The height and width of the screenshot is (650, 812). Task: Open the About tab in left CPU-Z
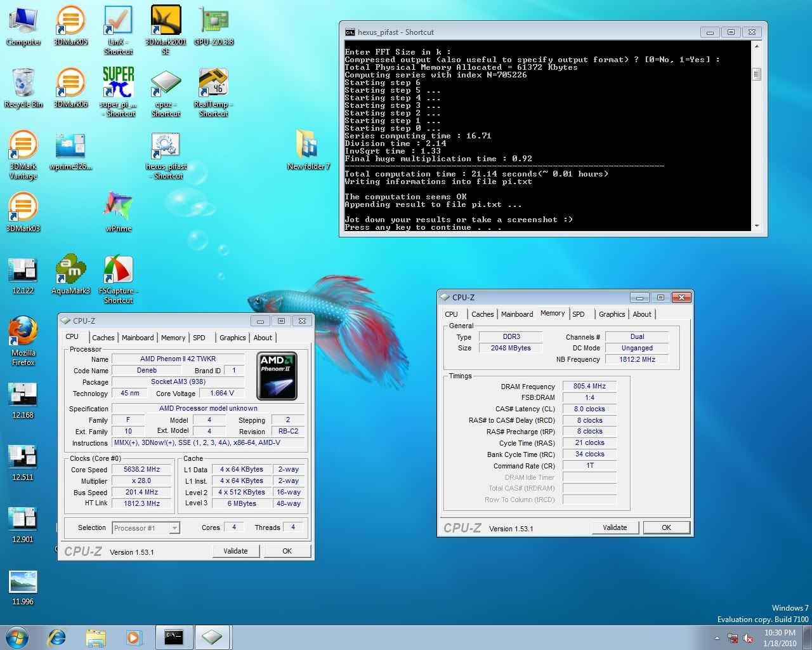pos(263,338)
